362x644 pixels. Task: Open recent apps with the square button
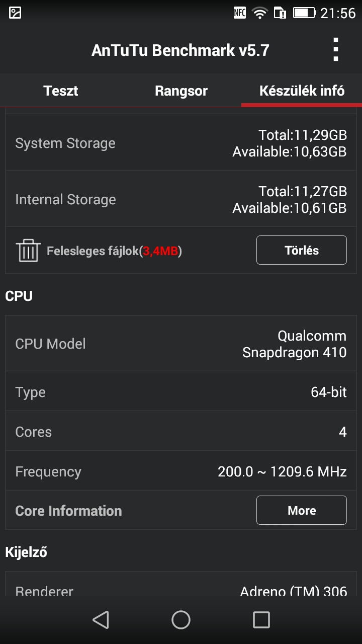tap(261, 620)
